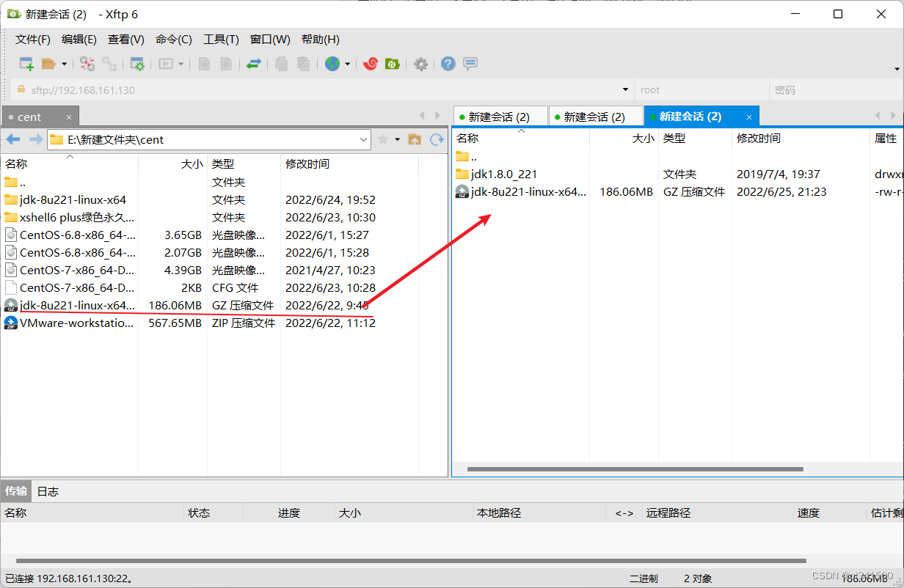Viewport: 904px width, 588px height.
Task: Click the Paste icon in toolbar
Action: (303, 64)
